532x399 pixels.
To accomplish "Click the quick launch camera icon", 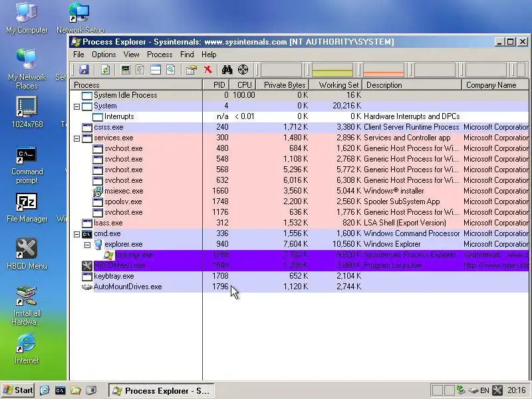I will click(x=91, y=390).
